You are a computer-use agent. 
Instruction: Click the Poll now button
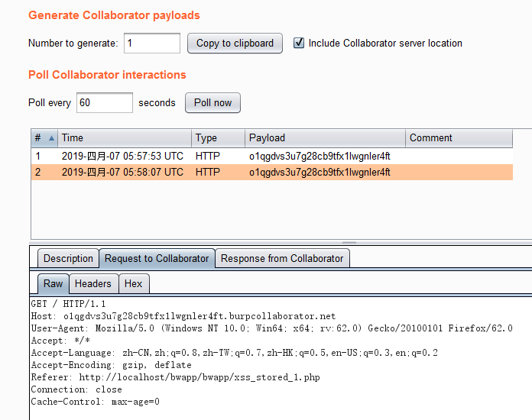click(x=212, y=102)
